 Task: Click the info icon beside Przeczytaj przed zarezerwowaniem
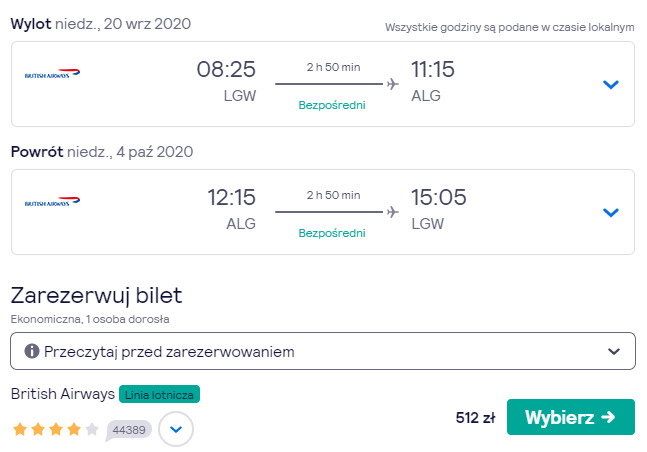(32, 351)
